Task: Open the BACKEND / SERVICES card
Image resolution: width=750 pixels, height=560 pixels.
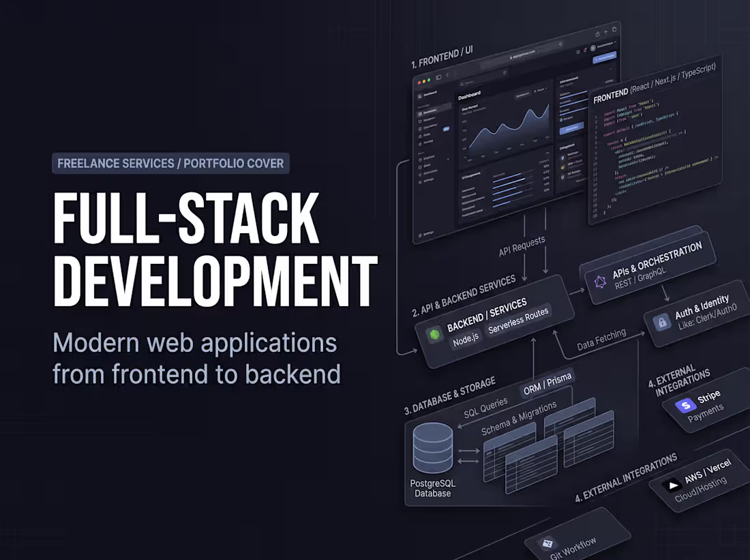Action: tap(494, 321)
